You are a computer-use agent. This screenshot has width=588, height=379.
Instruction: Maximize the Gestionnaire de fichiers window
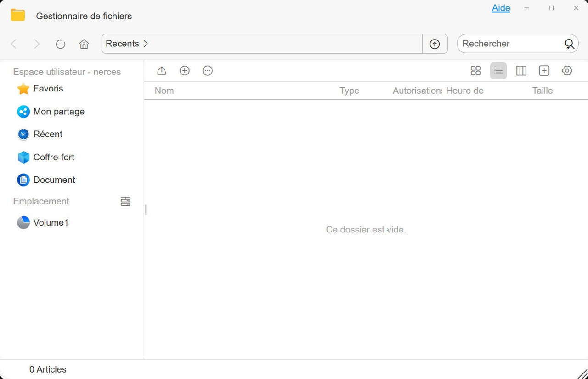tap(551, 8)
